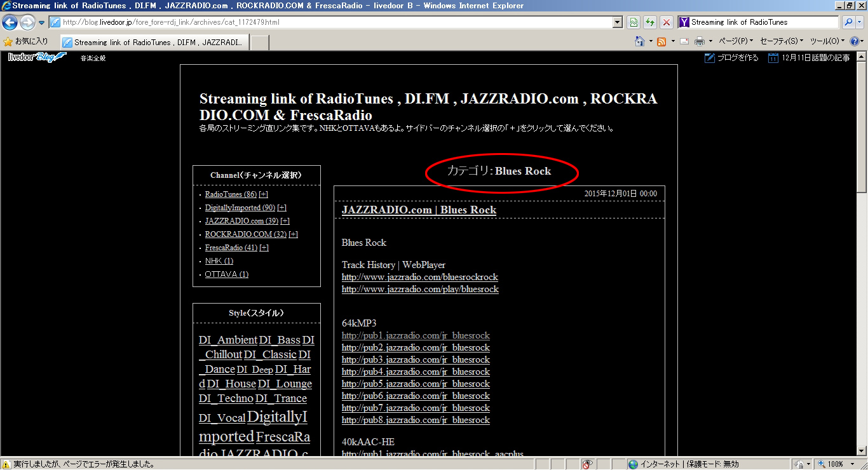
Task: Expand the Home button dropdown arrow
Action: pyautogui.click(x=651, y=41)
